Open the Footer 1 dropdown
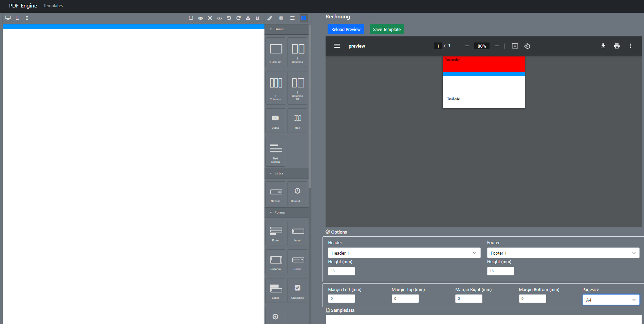 click(x=563, y=253)
